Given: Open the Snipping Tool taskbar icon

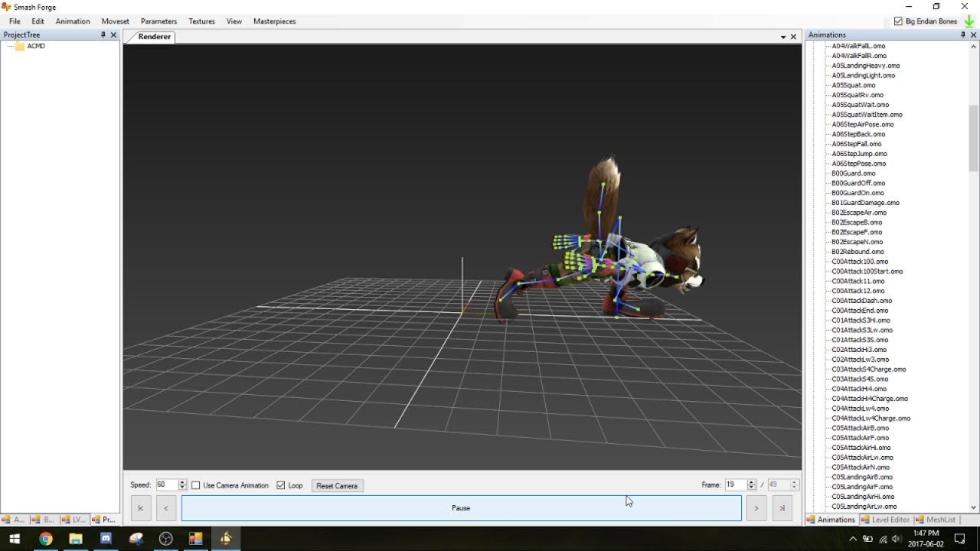Looking at the screenshot, I should coord(136,539).
